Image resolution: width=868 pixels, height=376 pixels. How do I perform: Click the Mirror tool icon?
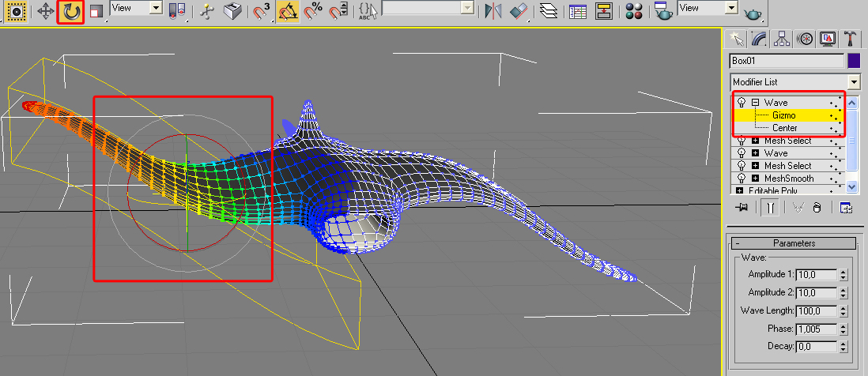(x=492, y=12)
